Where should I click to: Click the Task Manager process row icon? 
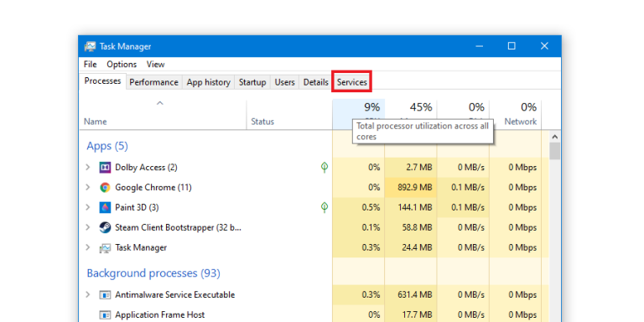point(105,247)
